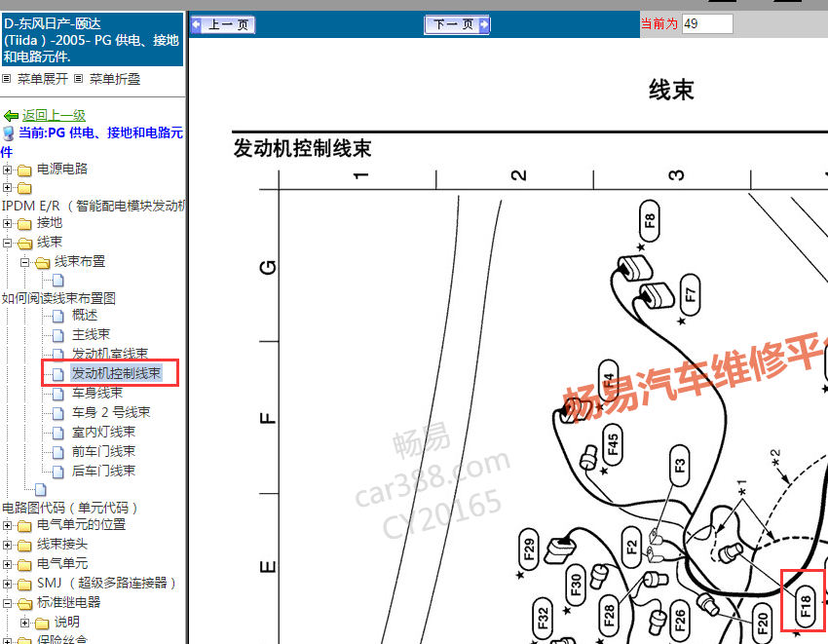The height and width of the screenshot is (644, 828).
Task: Click the current page number field
Action: click(707, 23)
